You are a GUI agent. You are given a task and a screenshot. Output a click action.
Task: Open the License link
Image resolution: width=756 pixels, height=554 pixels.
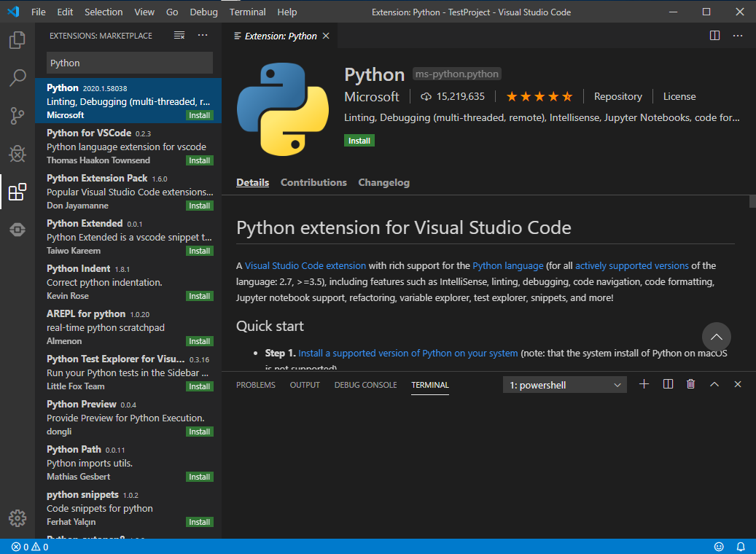pyautogui.click(x=679, y=96)
